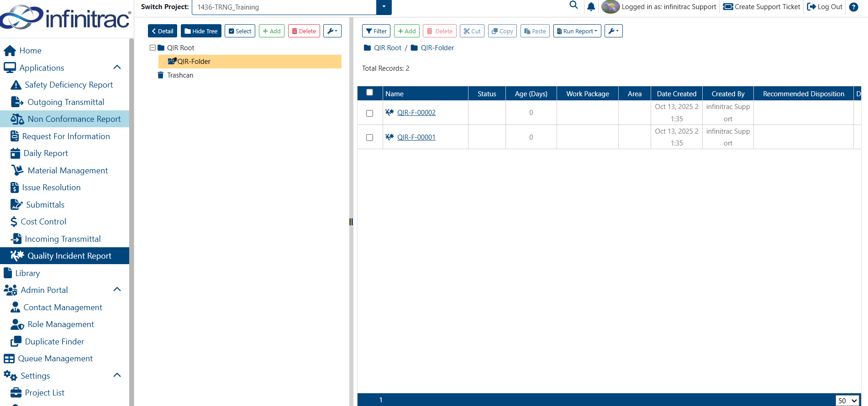
Task: Click the user profile avatar
Action: 610,7
